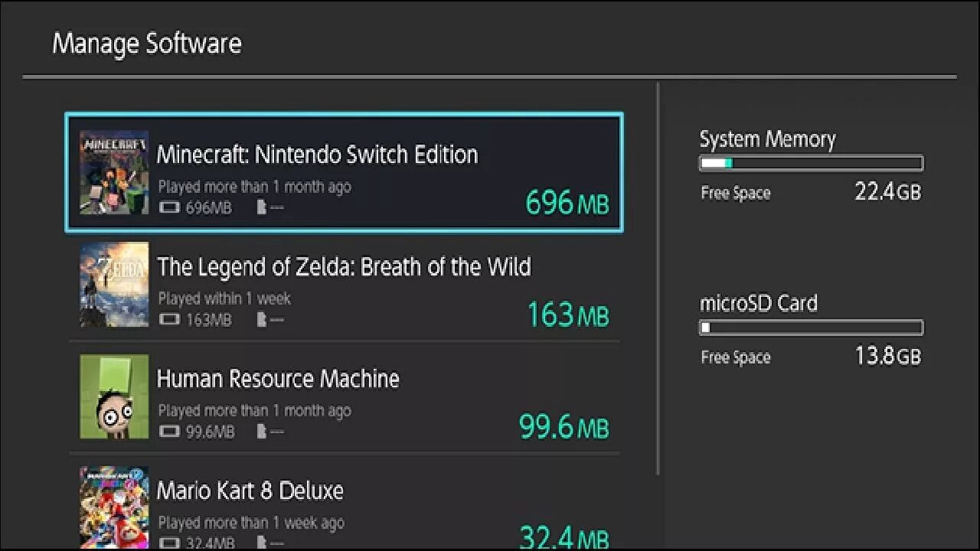Click the console storage icon beside 696MB

pos(169,207)
